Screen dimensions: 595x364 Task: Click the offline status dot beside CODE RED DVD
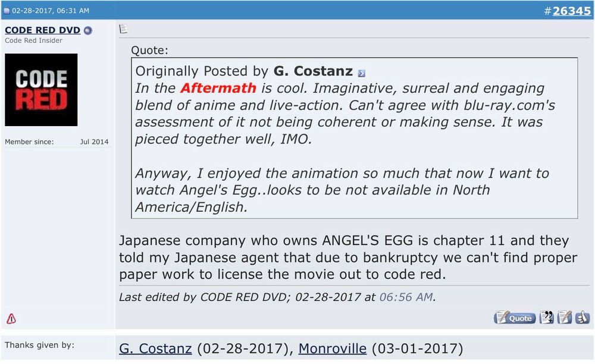(x=88, y=30)
